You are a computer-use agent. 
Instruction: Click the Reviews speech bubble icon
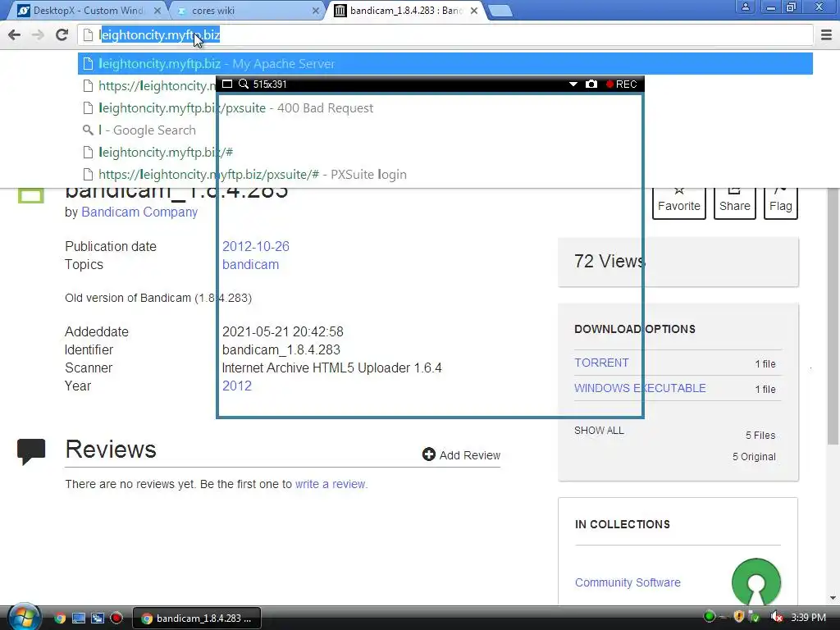pyautogui.click(x=31, y=451)
